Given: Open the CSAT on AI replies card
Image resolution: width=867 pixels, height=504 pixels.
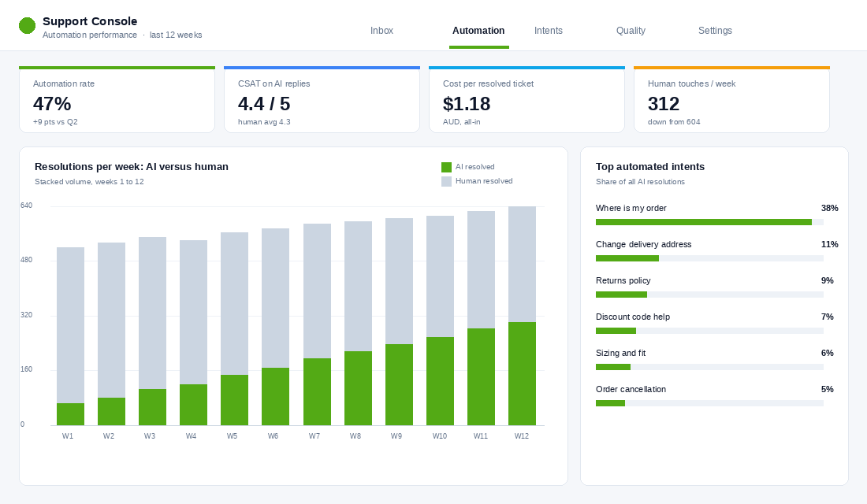Looking at the screenshot, I should click(x=322, y=99).
